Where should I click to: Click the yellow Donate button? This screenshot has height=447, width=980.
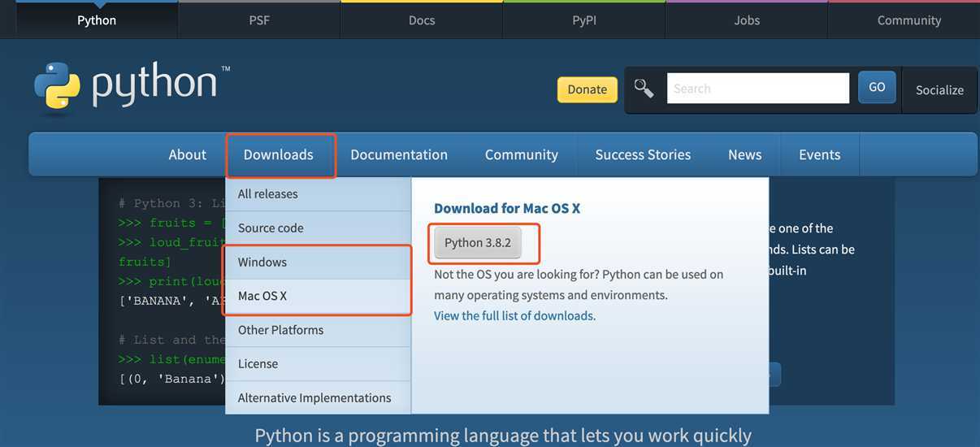pos(588,89)
